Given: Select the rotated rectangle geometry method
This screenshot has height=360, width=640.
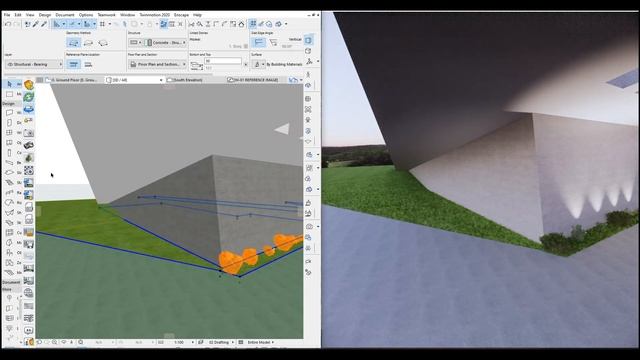Looking at the screenshot, I should [103, 42].
